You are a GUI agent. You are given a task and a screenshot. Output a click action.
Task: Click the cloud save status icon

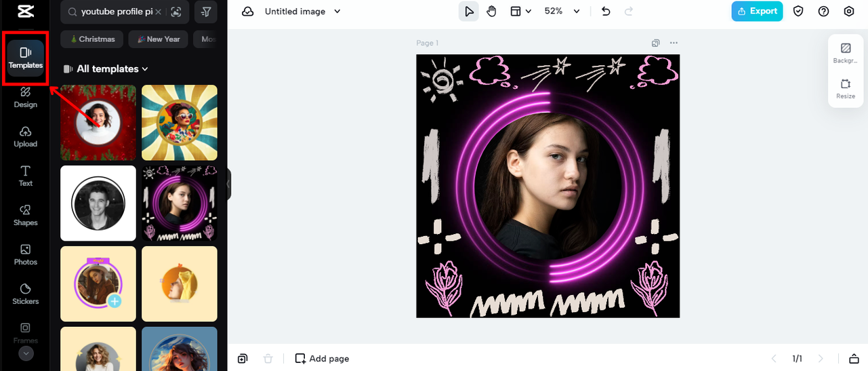click(248, 12)
